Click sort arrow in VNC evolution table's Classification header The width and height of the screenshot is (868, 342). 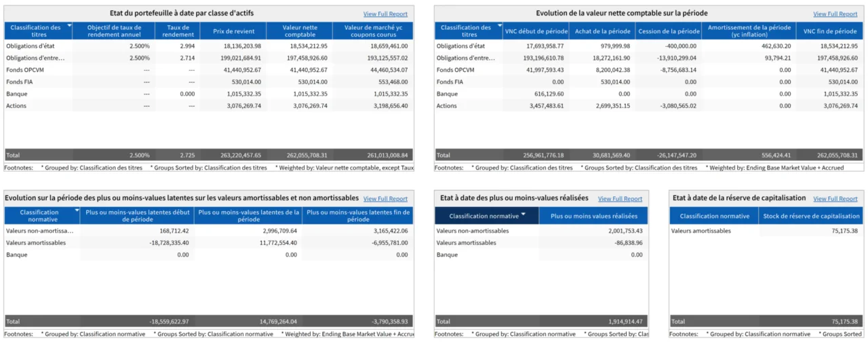click(x=498, y=25)
